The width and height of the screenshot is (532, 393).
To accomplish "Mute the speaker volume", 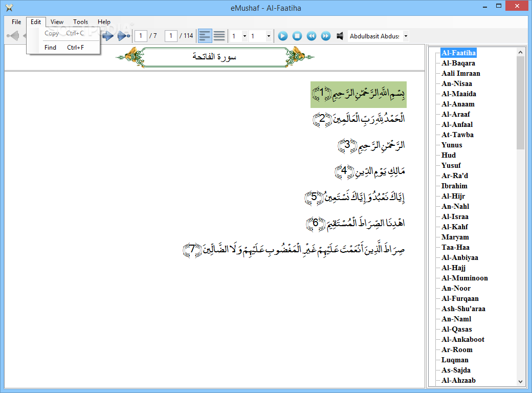I will click(x=340, y=36).
